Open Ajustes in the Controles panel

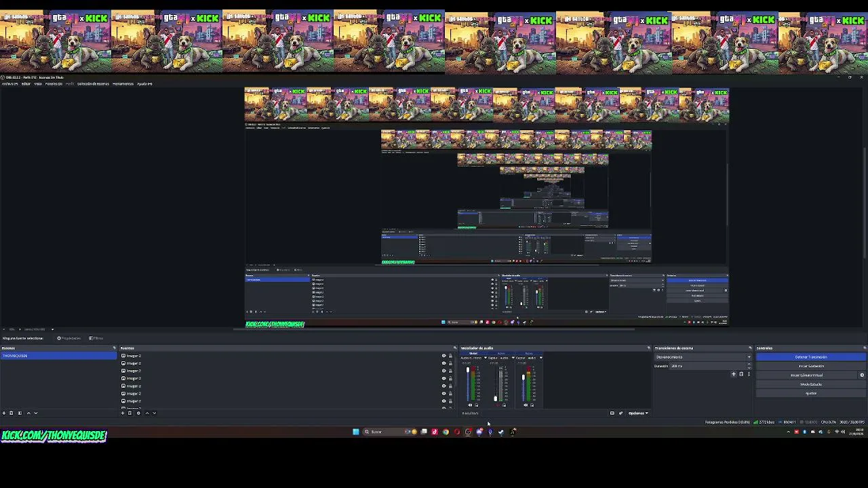(811, 393)
